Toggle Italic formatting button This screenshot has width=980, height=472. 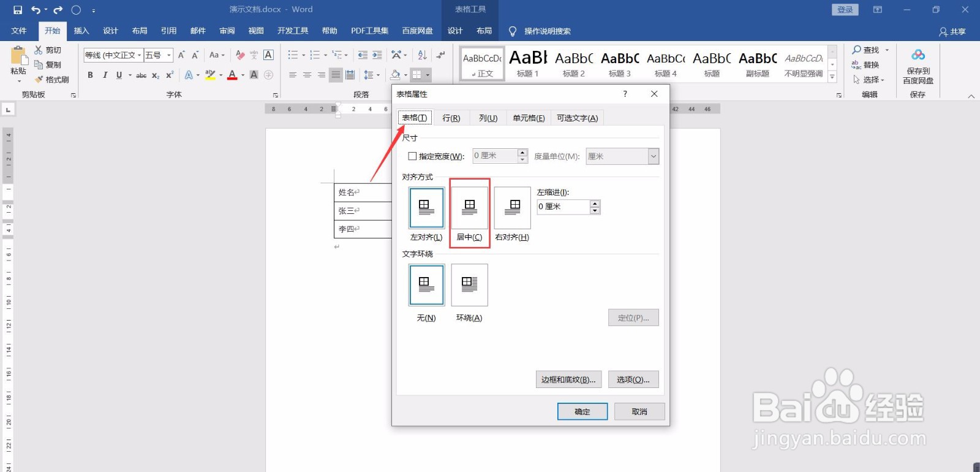[105, 75]
